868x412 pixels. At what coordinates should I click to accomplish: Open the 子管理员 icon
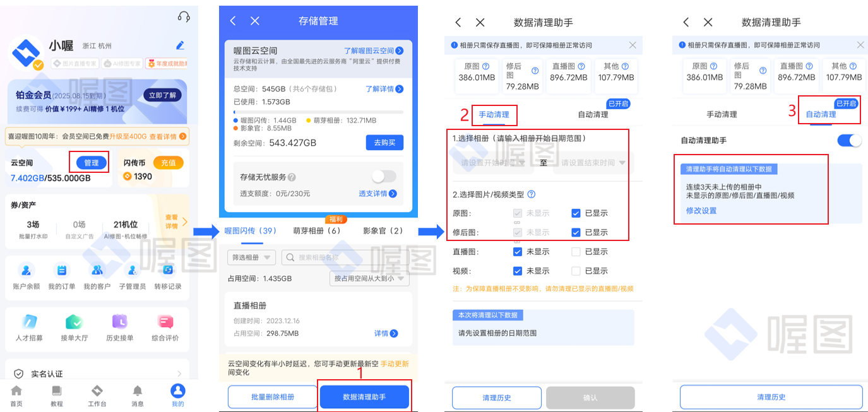coord(133,270)
